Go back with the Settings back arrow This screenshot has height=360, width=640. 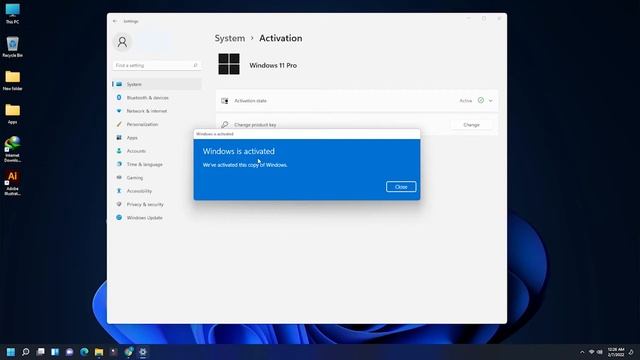(x=115, y=21)
